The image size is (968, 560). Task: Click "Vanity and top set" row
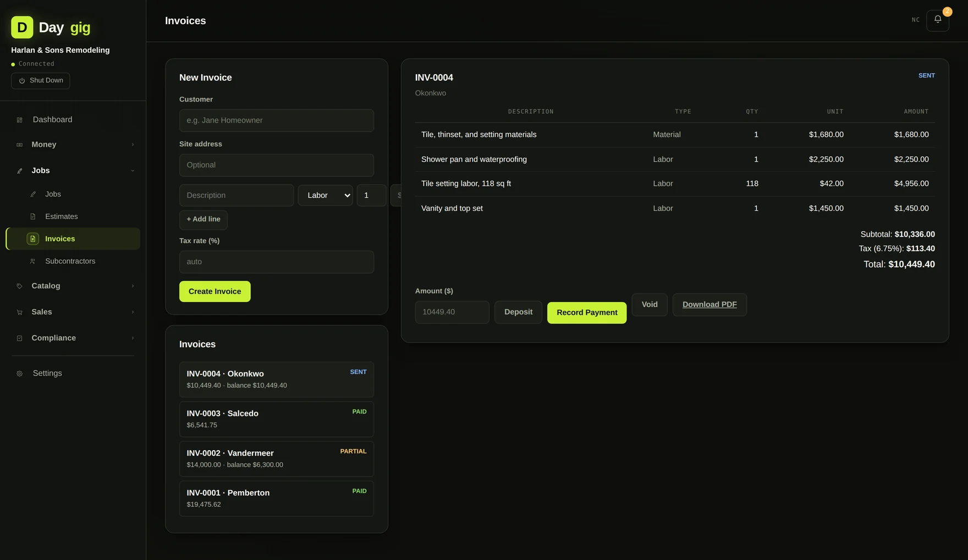(x=675, y=208)
